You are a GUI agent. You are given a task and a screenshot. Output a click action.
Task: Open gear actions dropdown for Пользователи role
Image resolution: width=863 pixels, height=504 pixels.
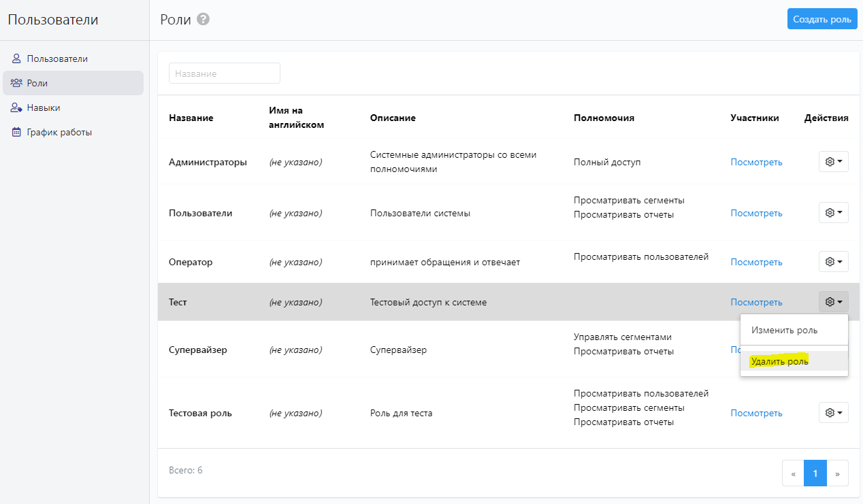pos(833,213)
